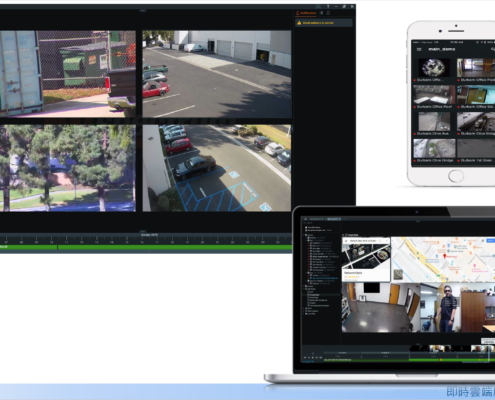Click the green recording timeline bar
This screenshot has height=400, width=495.
[146, 247]
